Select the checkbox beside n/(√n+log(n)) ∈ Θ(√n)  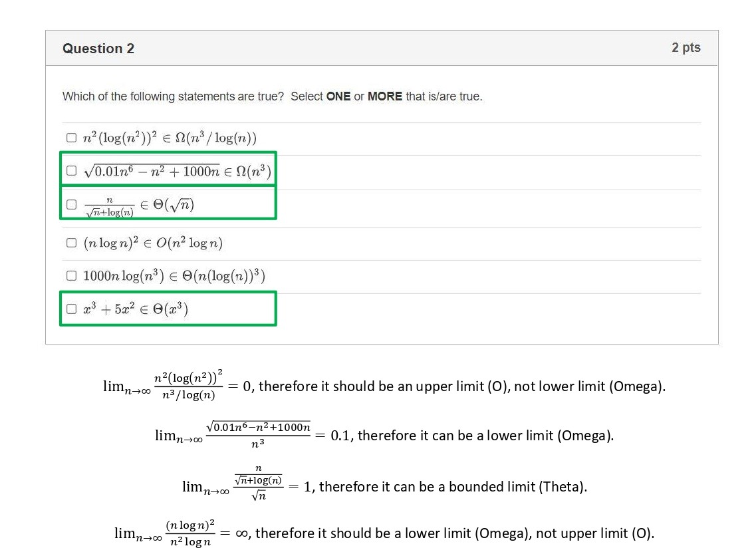pyautogui.click(x=72, y=205)
